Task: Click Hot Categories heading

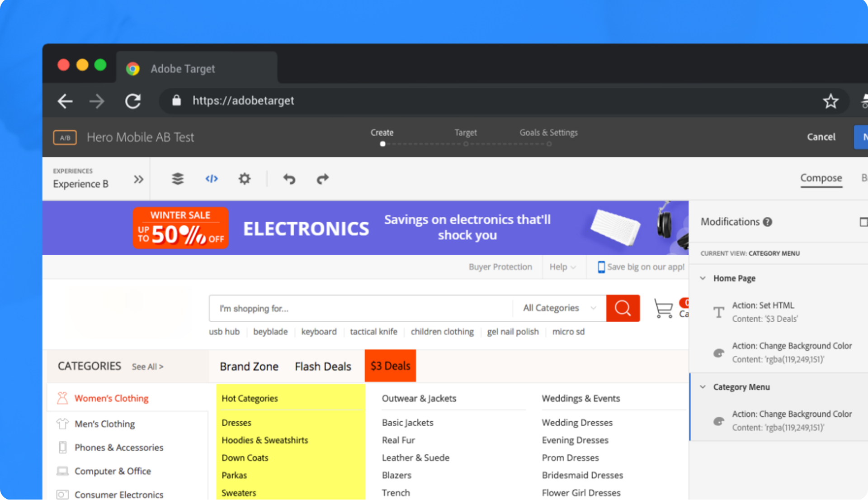Action: (250, 399)
